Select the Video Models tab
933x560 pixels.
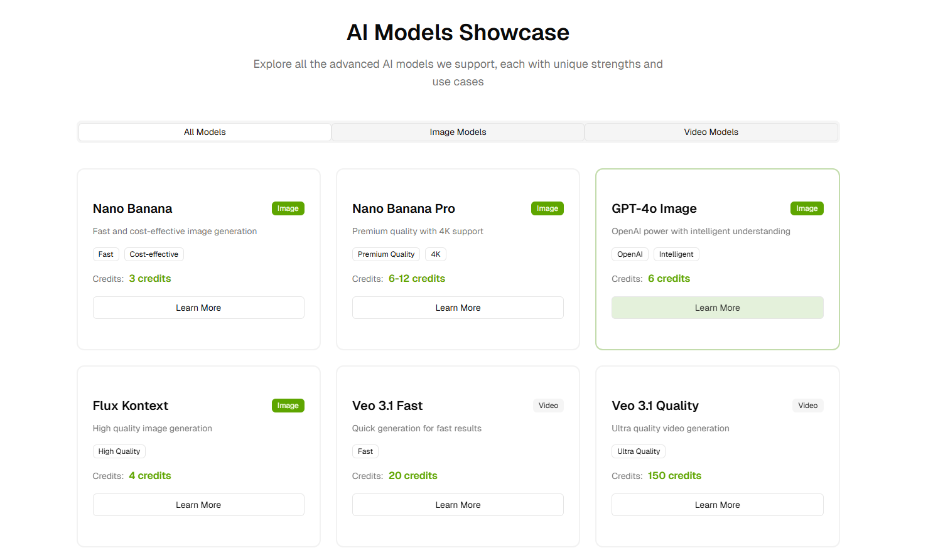coord(711,132)
